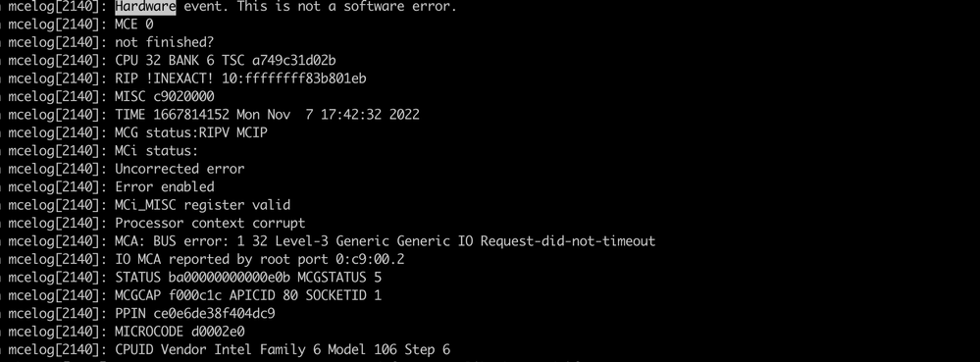This screenshot has width=980, height=362.
Task: Click the highlighted word Hardware
Action: tap(145, 7)
